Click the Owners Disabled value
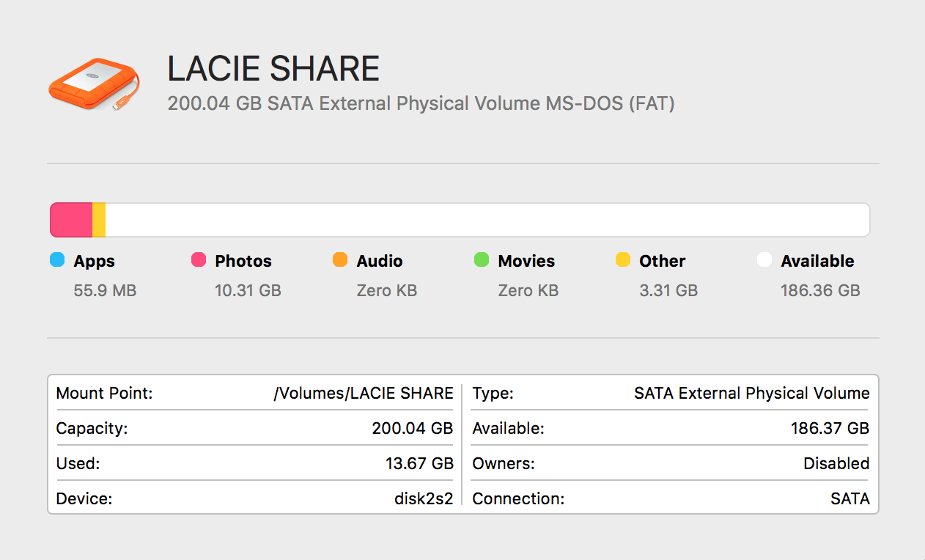 click(836, 463)
